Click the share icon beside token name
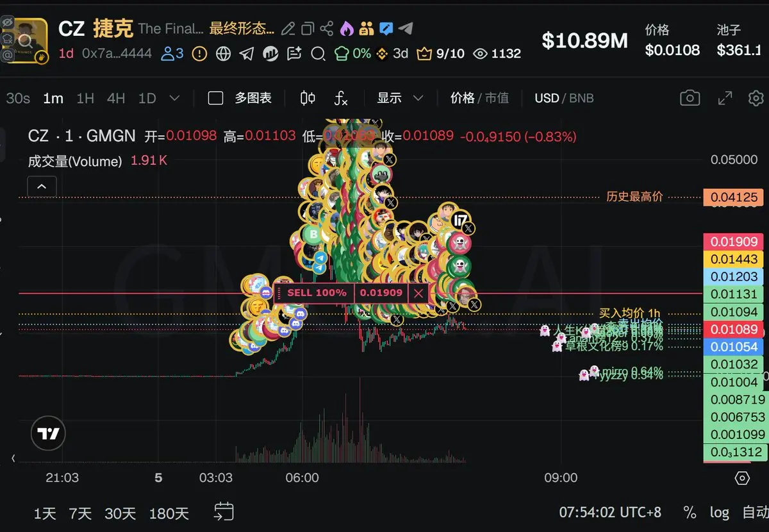This screenshot has width=769, height=532. click(x=327, y=28)
